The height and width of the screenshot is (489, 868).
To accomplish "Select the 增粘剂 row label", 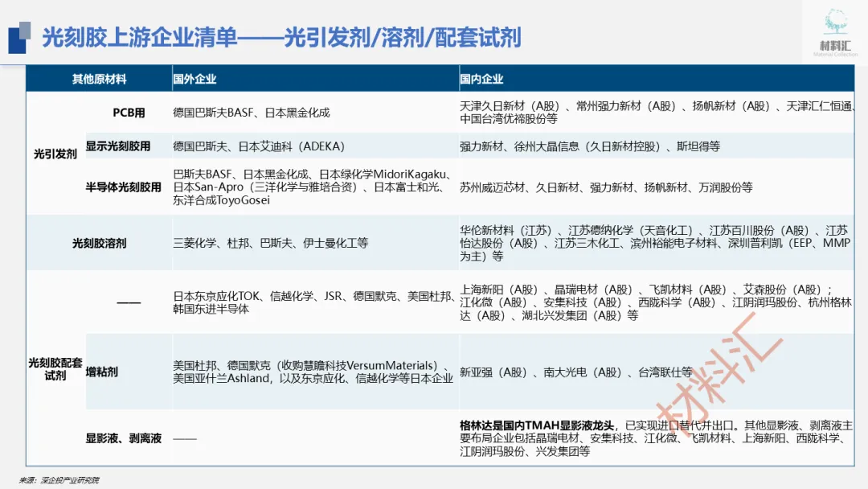I will click(102, 372).
